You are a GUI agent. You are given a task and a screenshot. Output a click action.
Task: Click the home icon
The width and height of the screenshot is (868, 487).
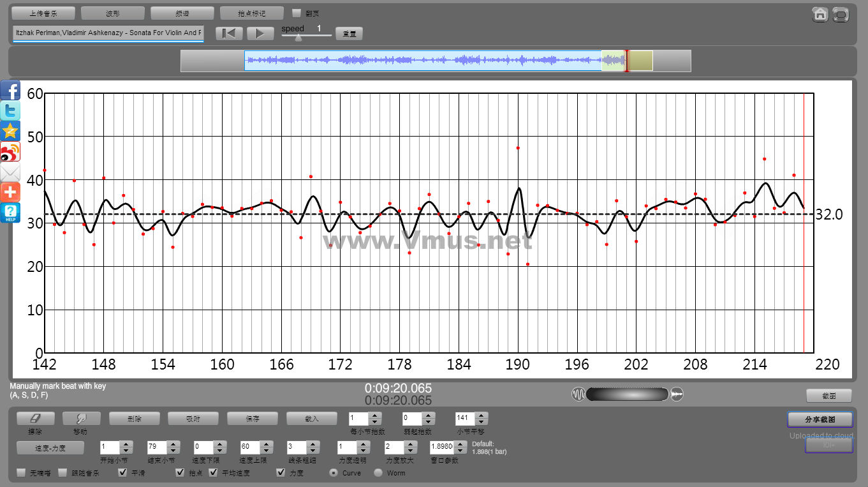820,14
